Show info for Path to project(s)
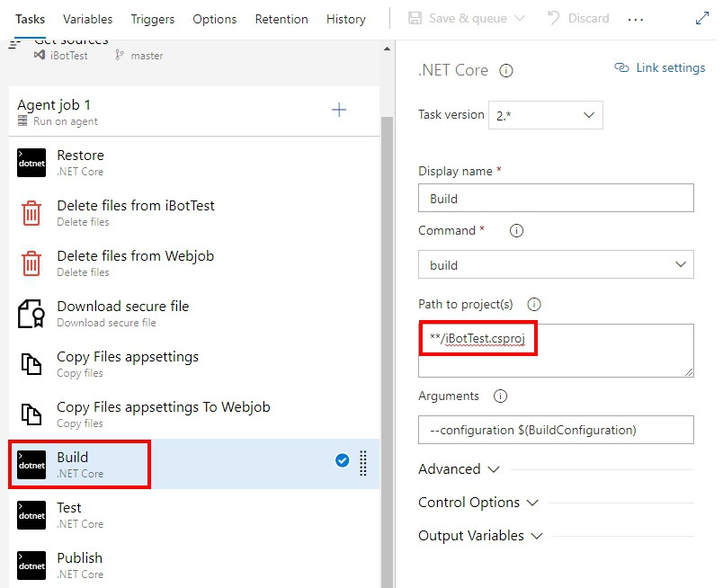 pos(533,304)
